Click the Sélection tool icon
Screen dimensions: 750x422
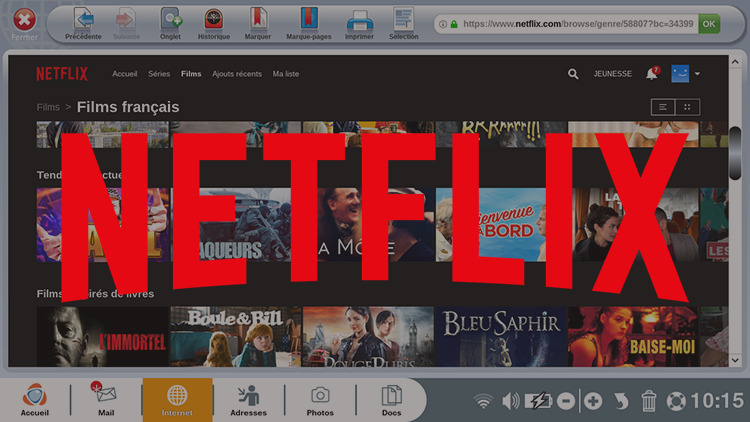coord(403,20)
